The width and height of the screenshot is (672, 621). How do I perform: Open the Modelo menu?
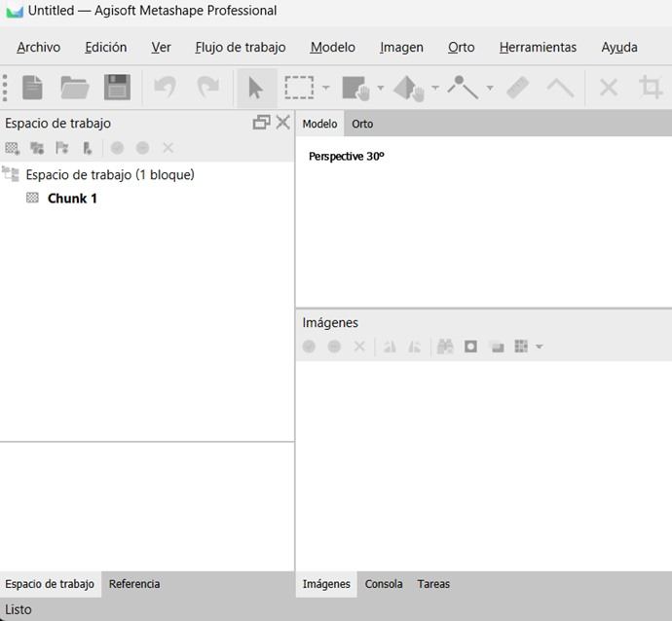click(332, 47)
